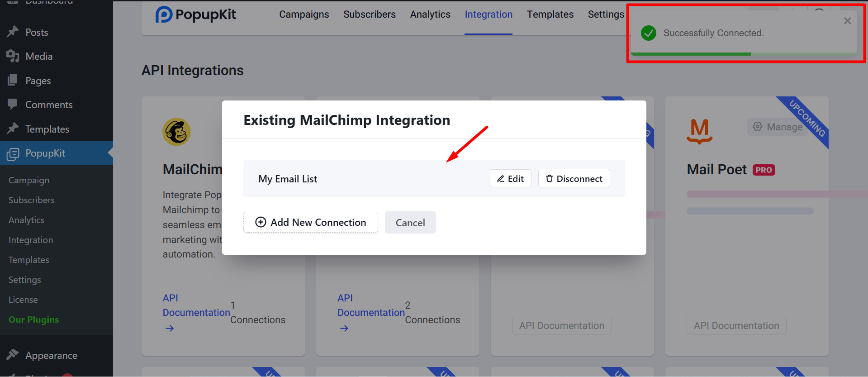Click API Documentation button on third card
The height and width of the screenshot is (377, 868).
point(562,325)
